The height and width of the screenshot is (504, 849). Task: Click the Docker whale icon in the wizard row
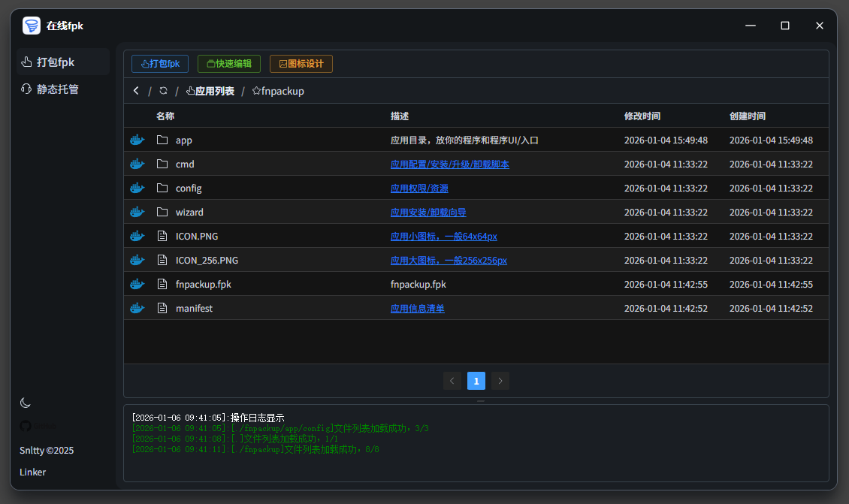point(137,212)
